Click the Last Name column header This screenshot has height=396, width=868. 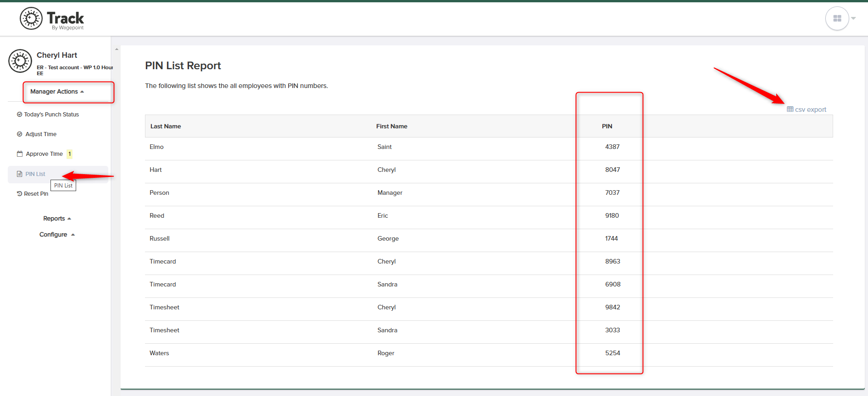click(x=166, y=126)
